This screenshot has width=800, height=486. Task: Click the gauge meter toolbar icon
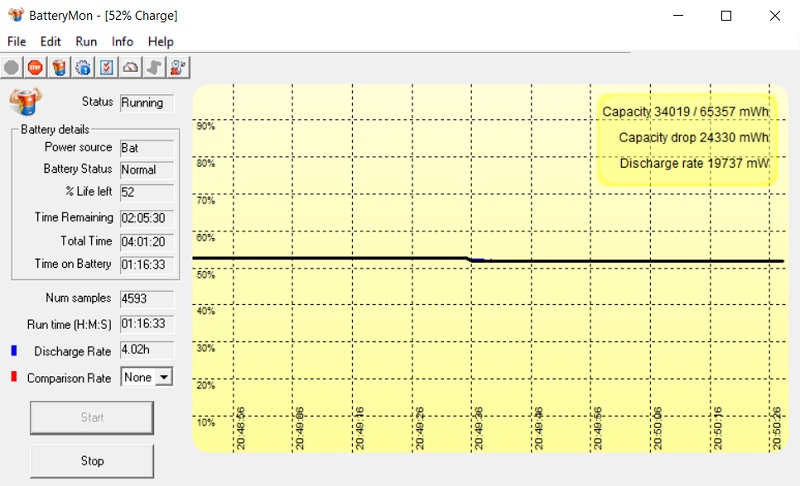click(x=131, y=67)
